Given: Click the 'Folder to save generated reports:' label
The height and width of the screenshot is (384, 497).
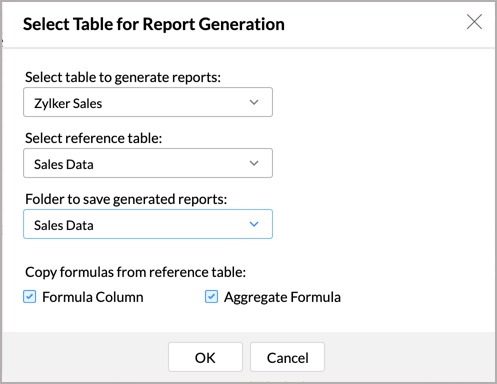Looking at the screenshot, I should coord(126,199).
